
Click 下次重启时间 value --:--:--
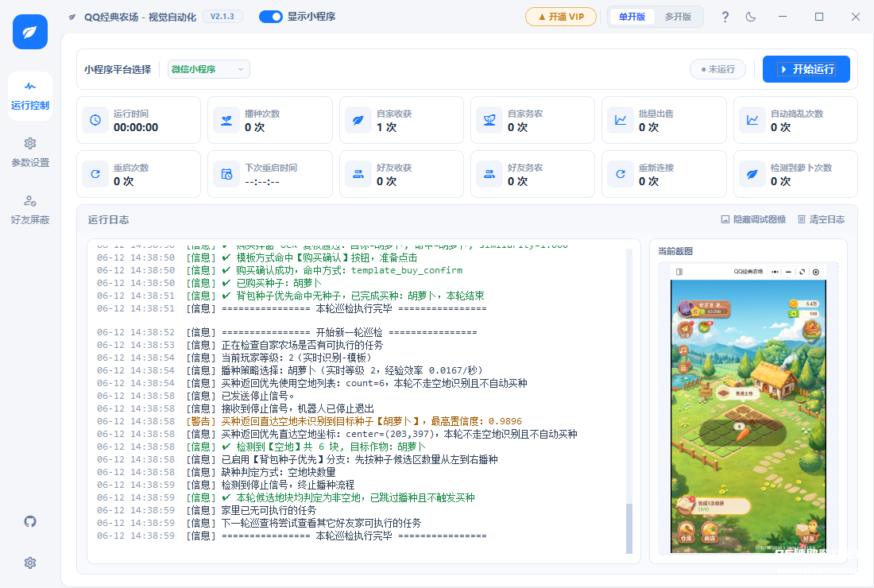click(x=262, y=182)
